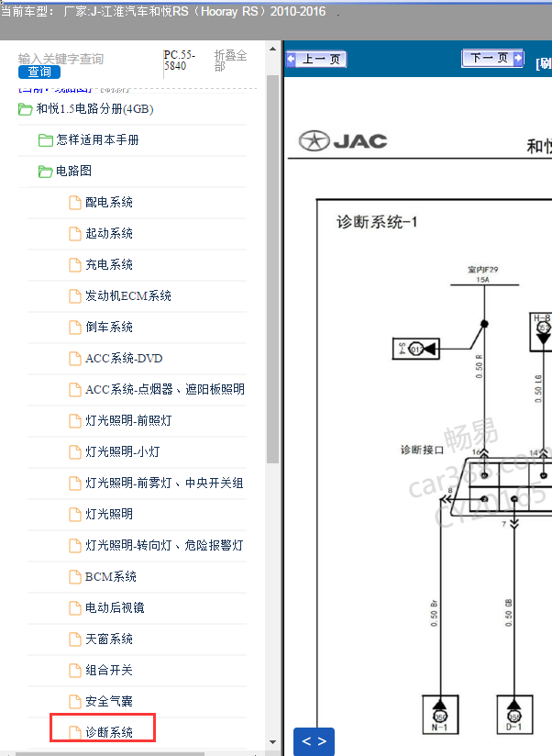Open ACC系统-点烟器、遮阳板照明 entry
The height and width of the screenshot is (756, 552).
(165, 390)
